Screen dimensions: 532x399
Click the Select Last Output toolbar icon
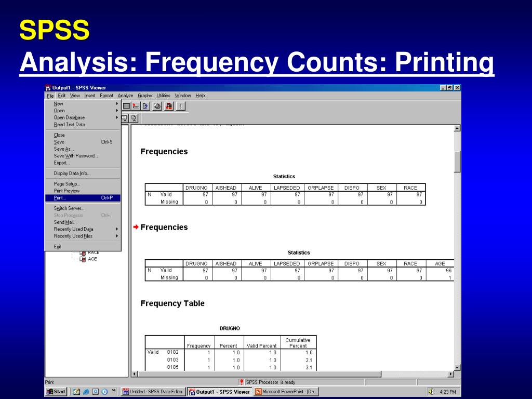[169, 106]
